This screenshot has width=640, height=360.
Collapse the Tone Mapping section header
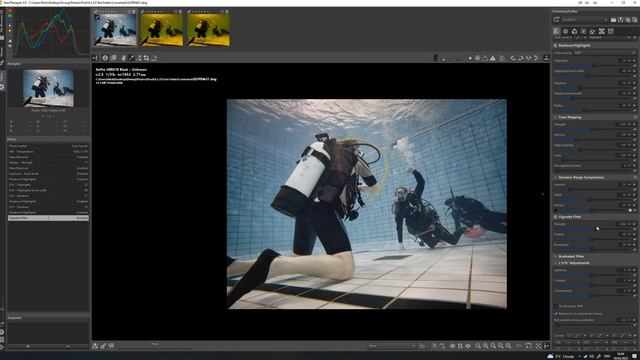point(570,117)
